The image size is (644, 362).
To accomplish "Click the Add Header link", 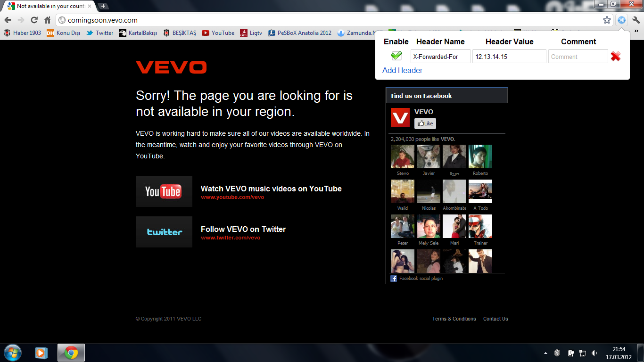I will (x=402, y=70).
